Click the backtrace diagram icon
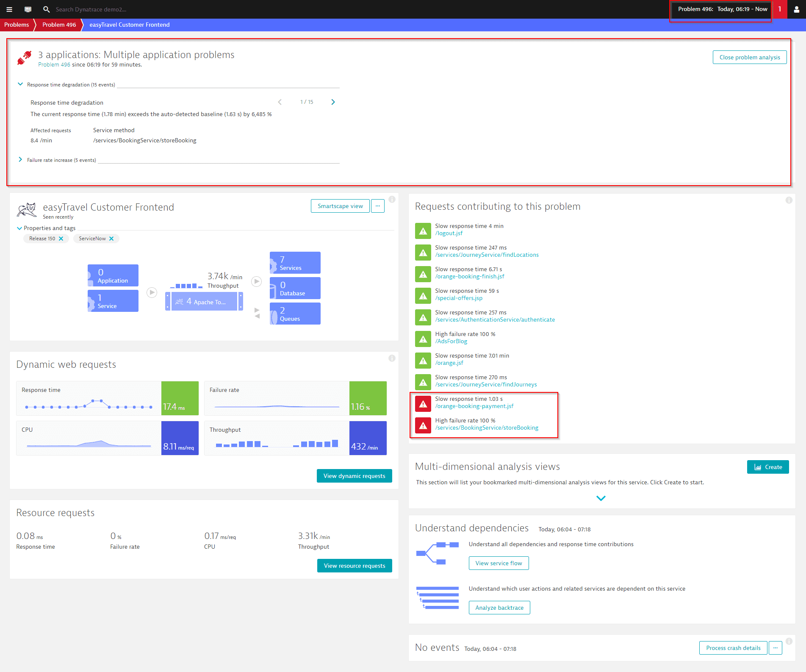 [x=438, y=598]
